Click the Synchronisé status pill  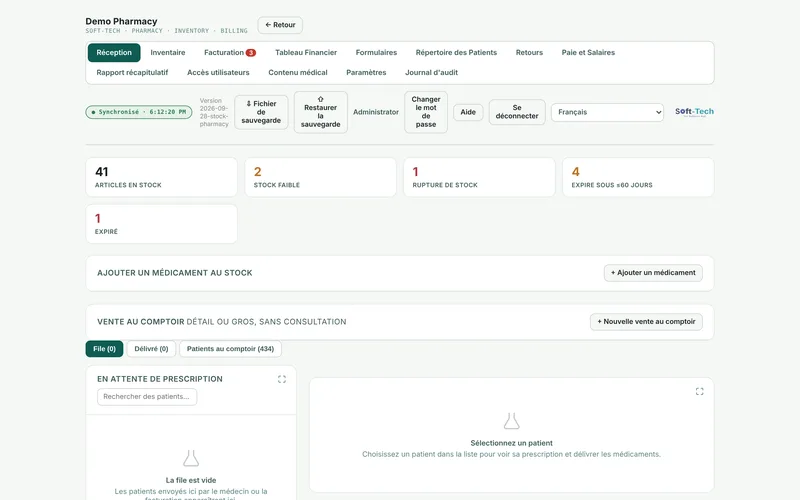139,112
